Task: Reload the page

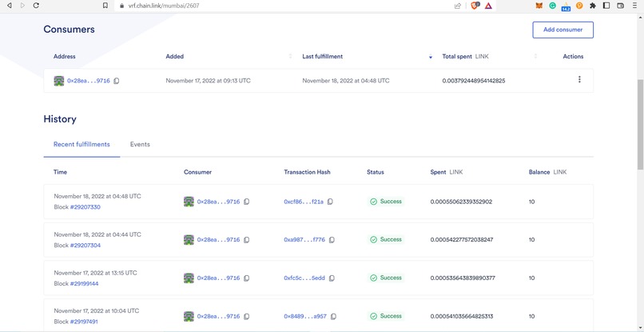Action: (x=36, y=6)
